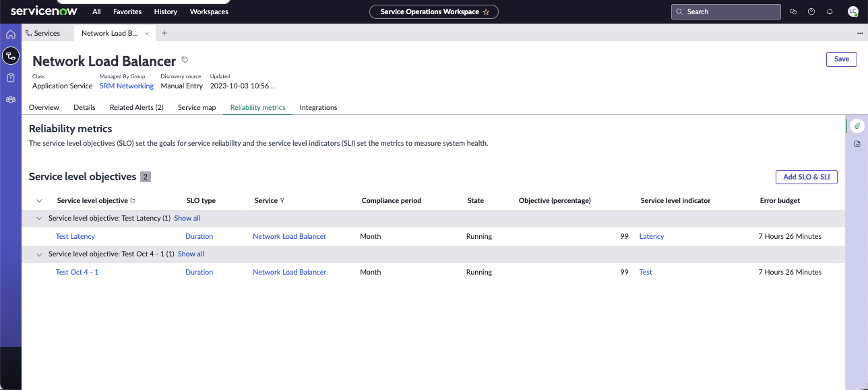Sort by Objective (percentage) column header

(x=555, y=200)
